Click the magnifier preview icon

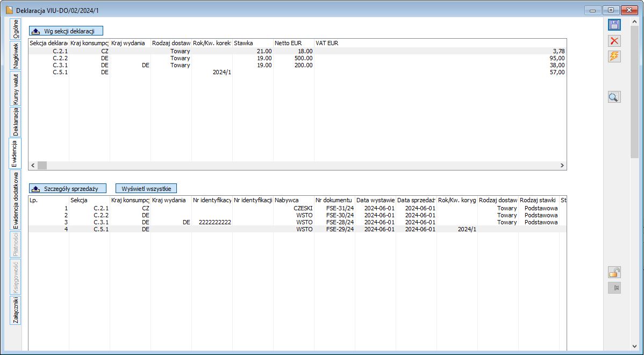coord(614,97)
